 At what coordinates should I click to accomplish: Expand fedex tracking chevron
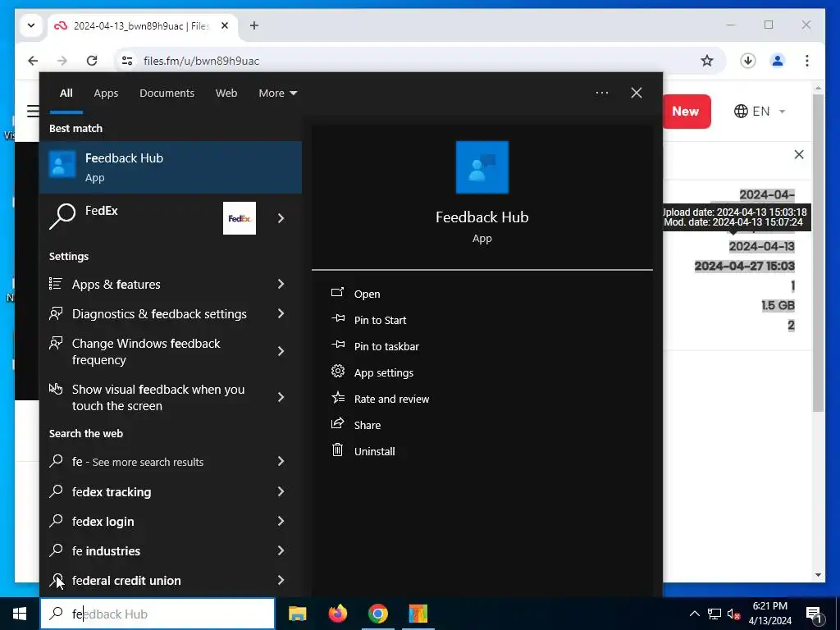click(281, 491)
